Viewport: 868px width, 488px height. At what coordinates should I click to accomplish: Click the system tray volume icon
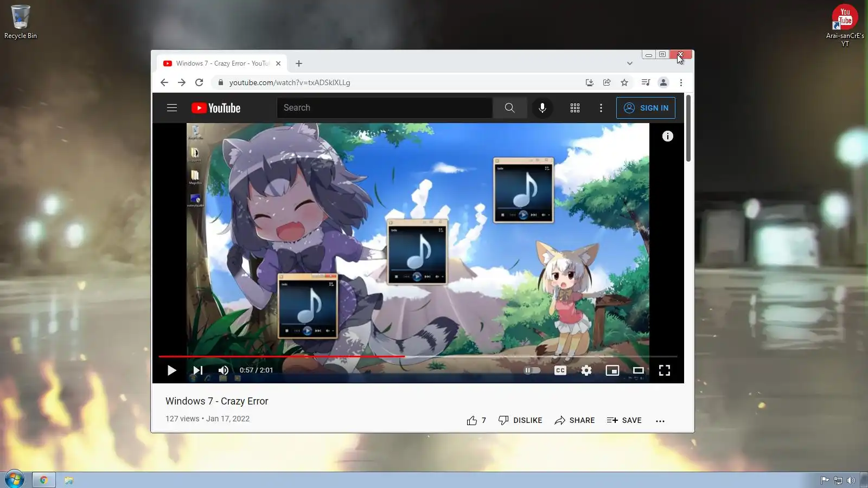pos(851,480)
